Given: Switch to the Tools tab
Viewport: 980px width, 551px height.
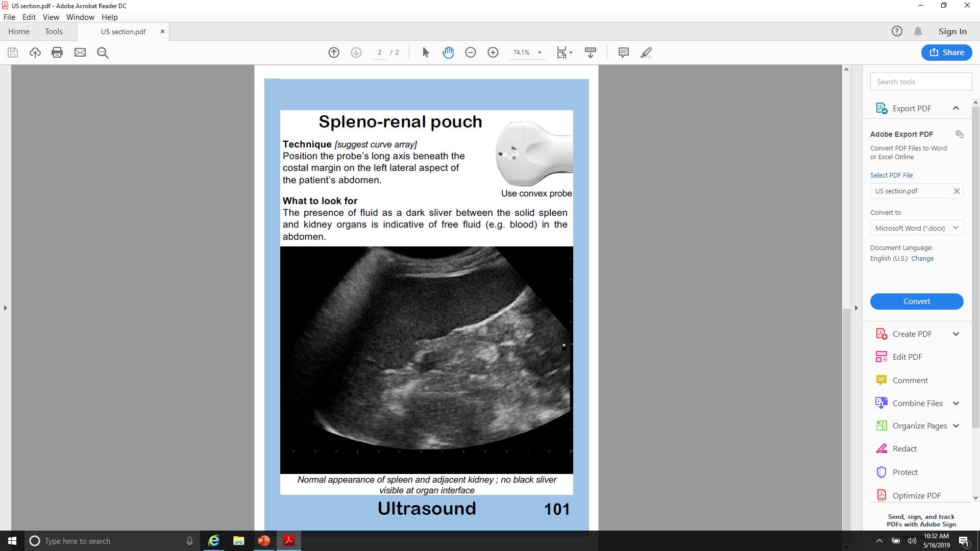Looking at the screenshot, I should pos(54,31).
